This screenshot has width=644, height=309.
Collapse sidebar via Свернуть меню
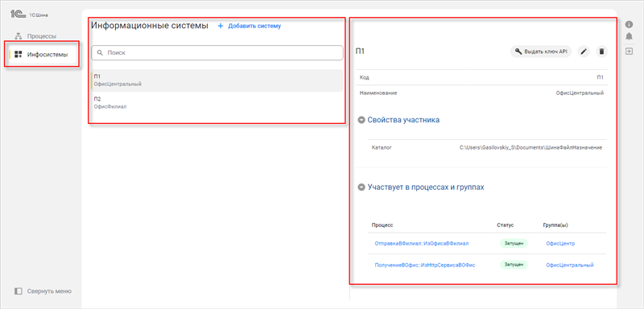click(x=43, y=291)
